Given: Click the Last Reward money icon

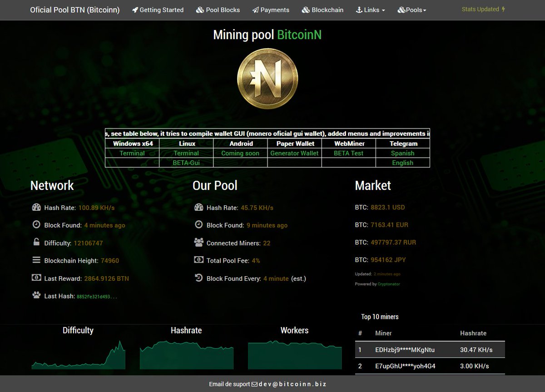Looking at the screenshot, I should (36, 278).
